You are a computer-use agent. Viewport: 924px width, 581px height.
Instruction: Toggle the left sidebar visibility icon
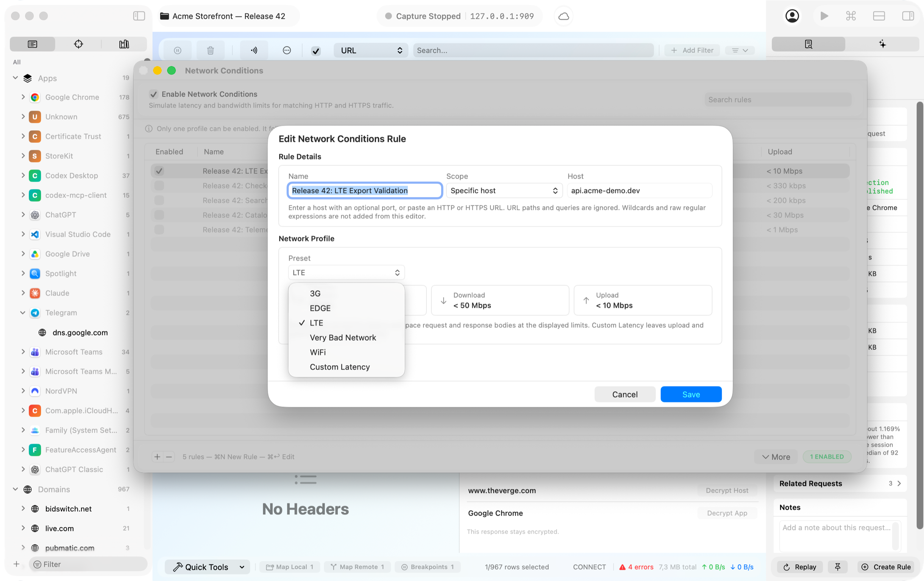coord(139,16)
